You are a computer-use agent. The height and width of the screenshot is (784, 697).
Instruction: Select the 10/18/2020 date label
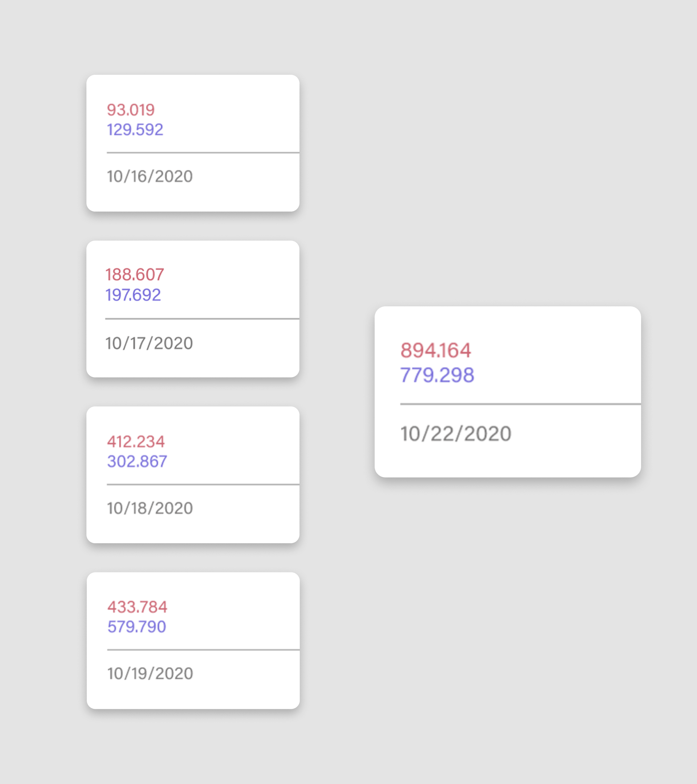pyautogui.click(x=150, y=508)
